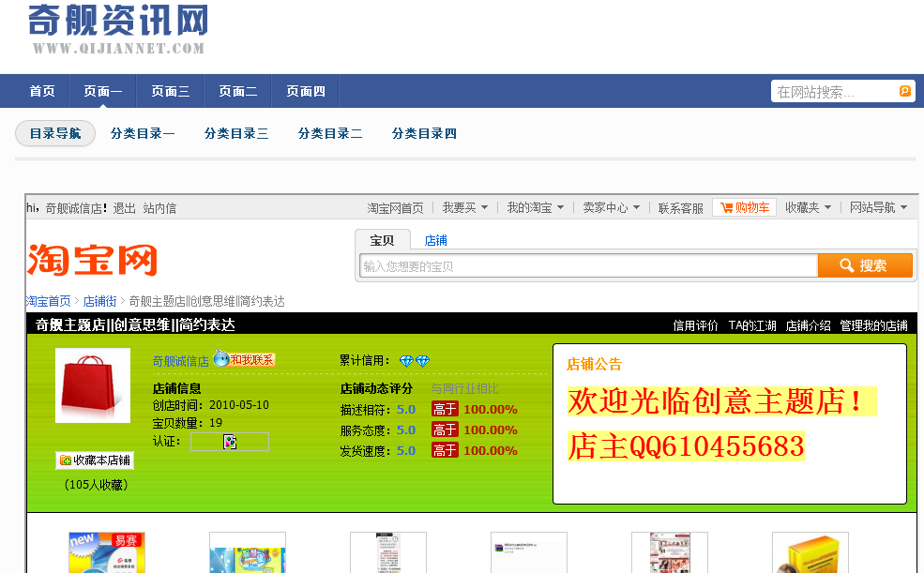Open 页面一 in navigation bar

[x=102, y=91]
